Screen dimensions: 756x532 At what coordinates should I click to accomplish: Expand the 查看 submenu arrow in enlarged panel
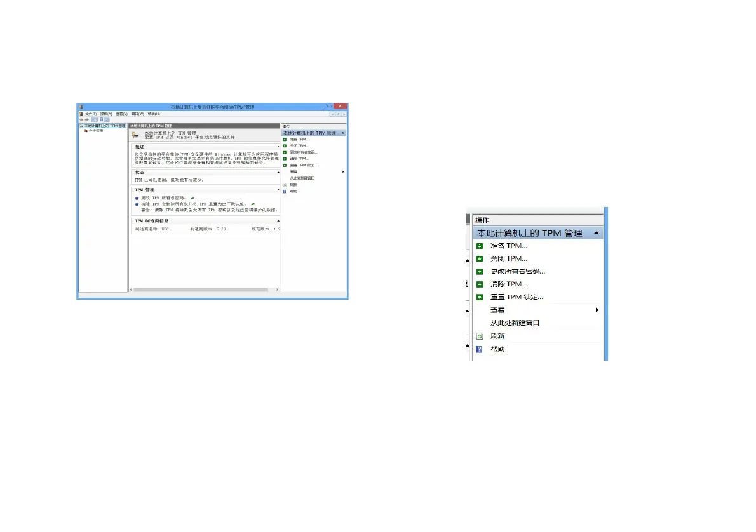pyautogui.click(x=597, y=310)
